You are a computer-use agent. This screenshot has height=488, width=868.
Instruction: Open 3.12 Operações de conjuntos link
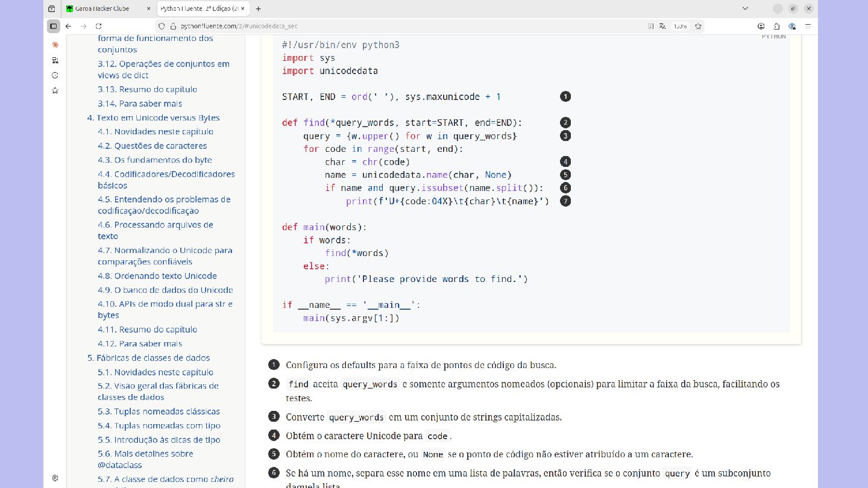(163, 69)
